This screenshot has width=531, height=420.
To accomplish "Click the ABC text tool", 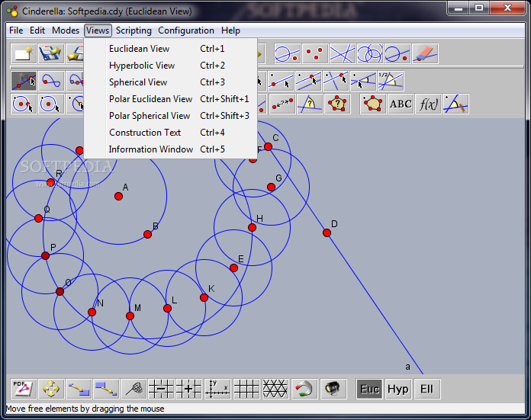I will pos(401,104).
